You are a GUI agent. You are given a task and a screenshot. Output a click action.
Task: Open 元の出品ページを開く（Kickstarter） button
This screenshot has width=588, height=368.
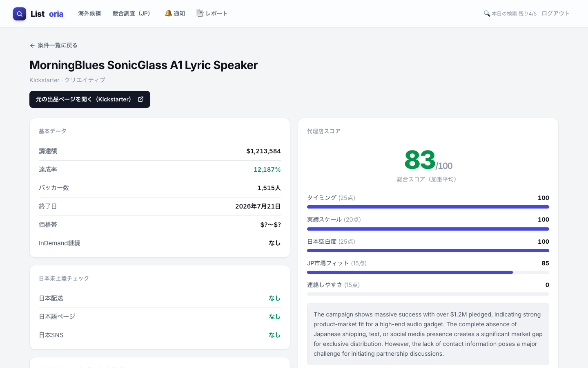click(x=90, y=99)
